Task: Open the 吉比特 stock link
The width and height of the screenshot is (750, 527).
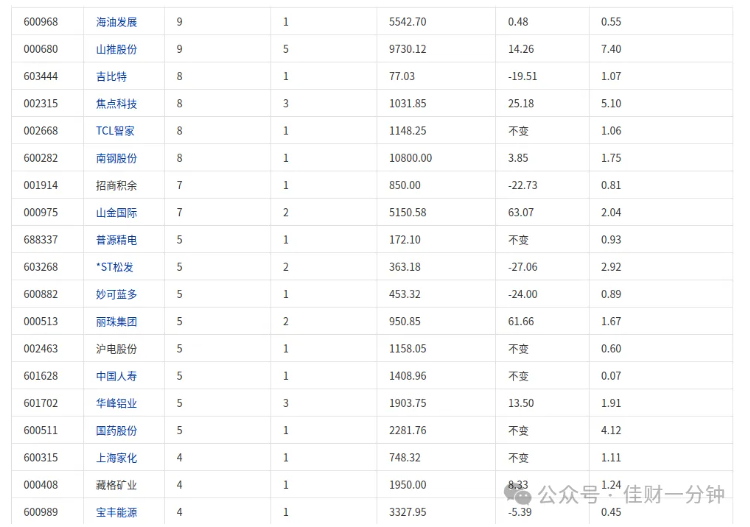Action: tap(111, 77)
